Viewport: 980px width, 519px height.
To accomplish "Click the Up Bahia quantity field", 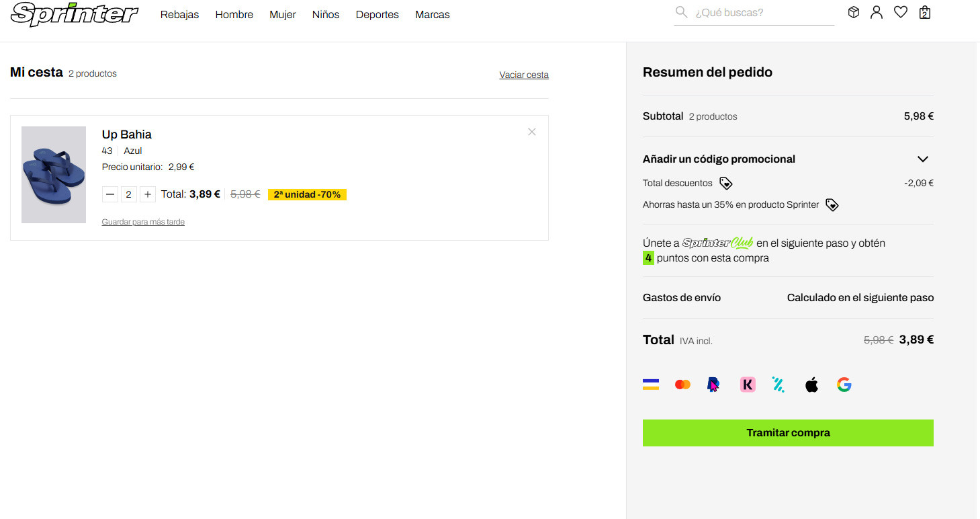I will click(x=129, y=194).
